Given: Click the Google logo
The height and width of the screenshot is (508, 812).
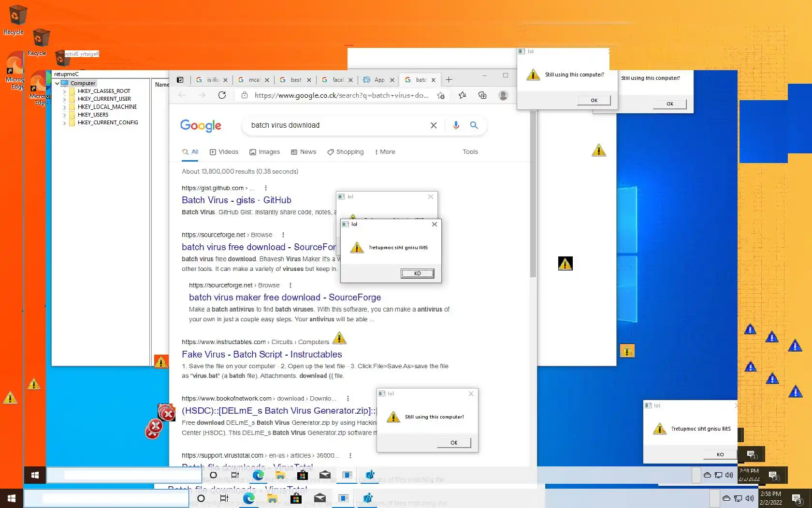Looking at the screenshot, I should 201,126.
